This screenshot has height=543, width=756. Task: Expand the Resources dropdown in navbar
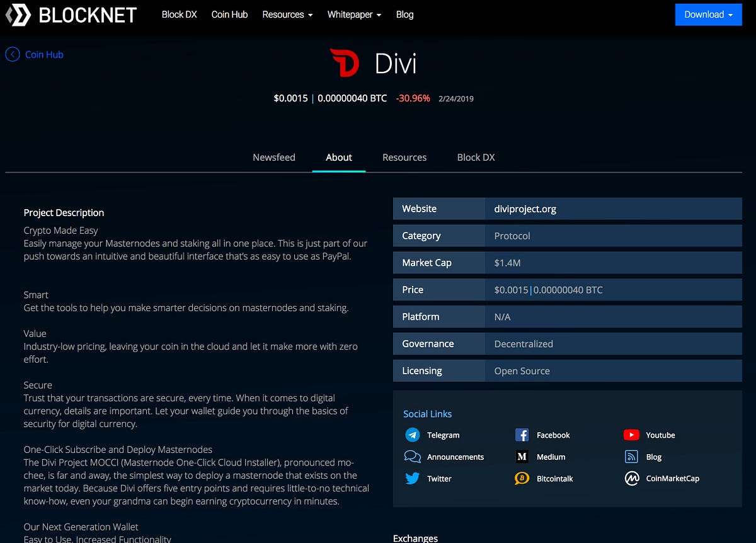287,14
